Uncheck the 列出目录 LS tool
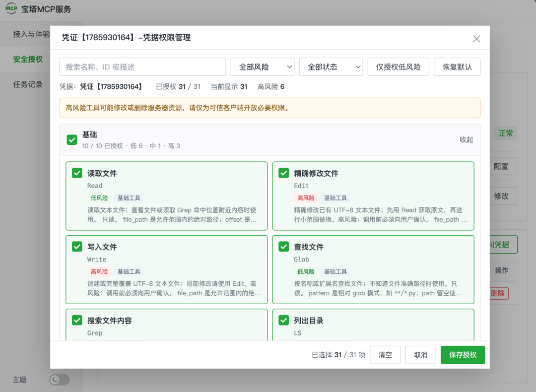 pyautogui.click(x=284, y=320)
